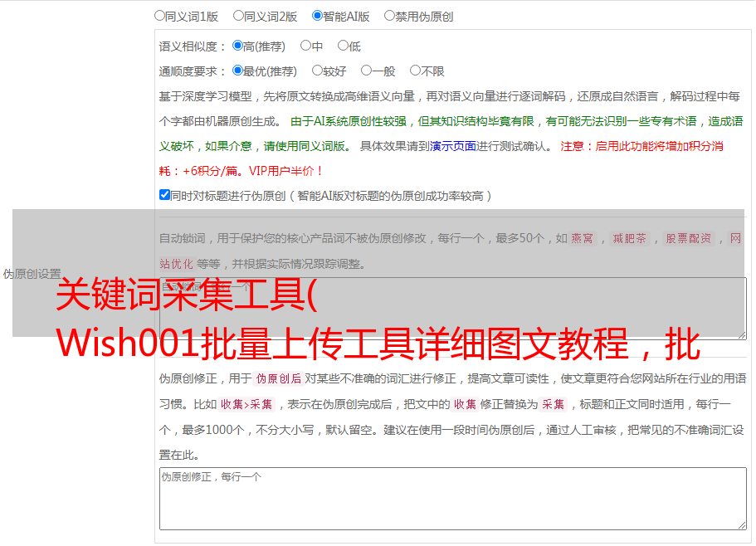This screenshot has height=546, width=756.
Task: Set 通顺度要求 to 较好
Action: point(317,71)
